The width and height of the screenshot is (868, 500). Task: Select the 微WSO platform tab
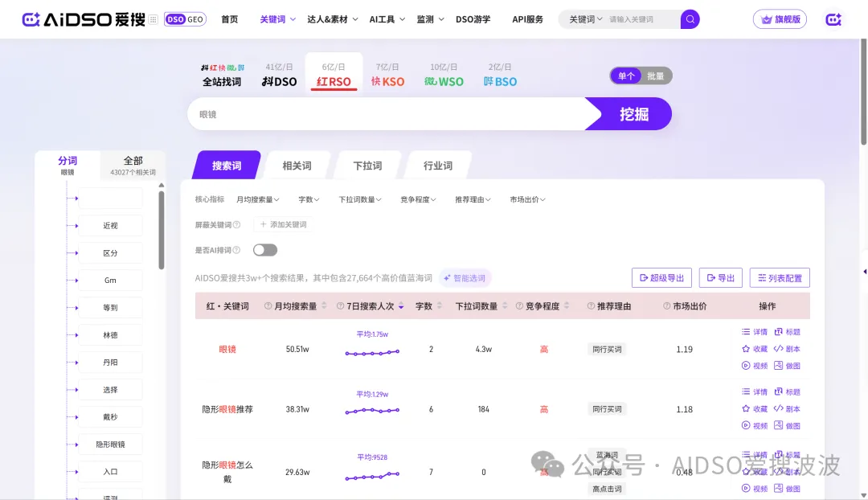point(444,76)
